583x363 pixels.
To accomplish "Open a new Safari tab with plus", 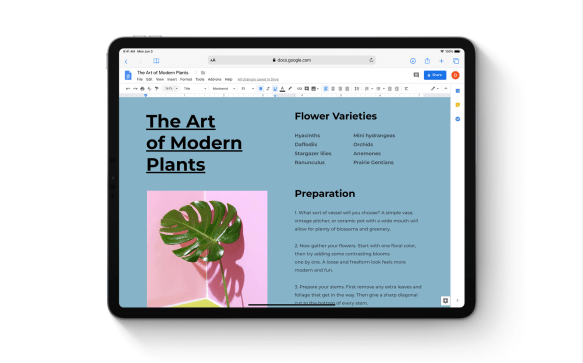I will point(441,61).
